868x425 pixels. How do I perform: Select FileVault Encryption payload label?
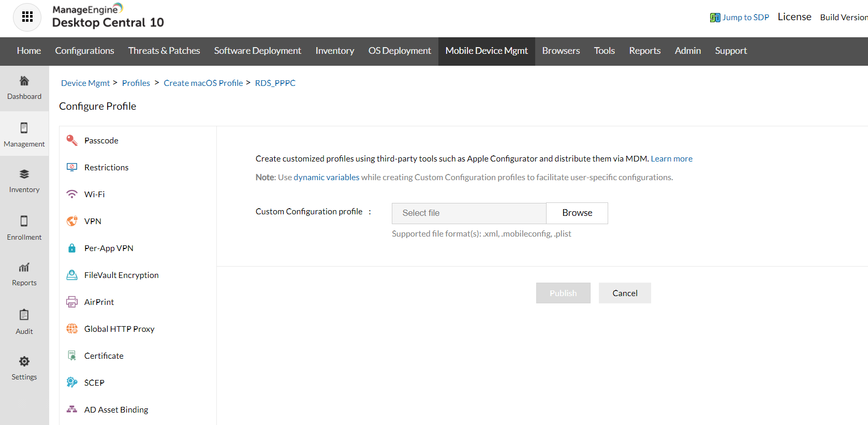click(x=122, y=275)
